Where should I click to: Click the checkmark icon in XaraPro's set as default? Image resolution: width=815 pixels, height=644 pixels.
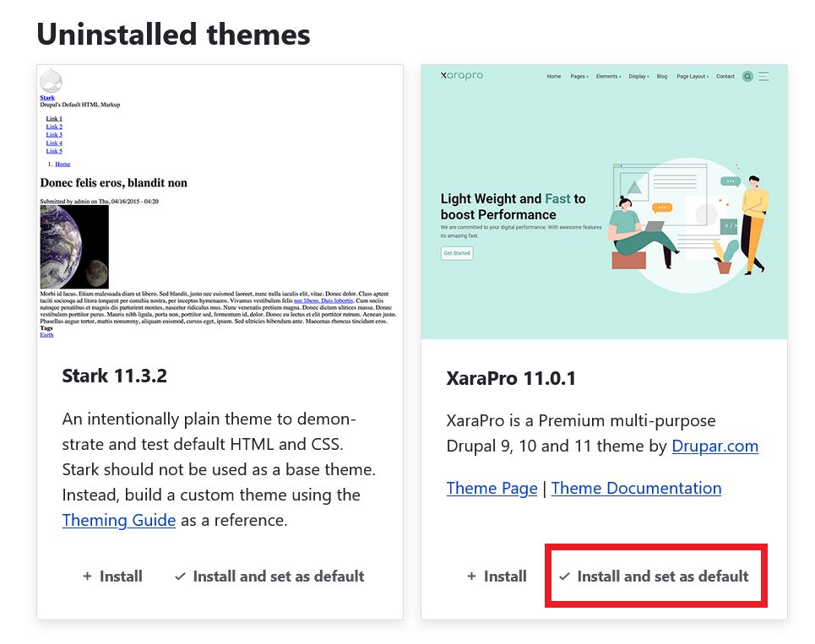point(564,576)
